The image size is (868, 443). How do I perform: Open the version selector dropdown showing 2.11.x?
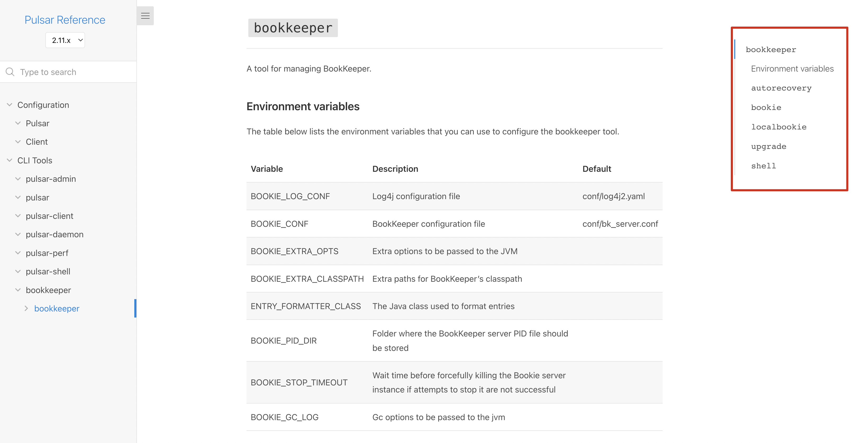(x=65, y=40)
